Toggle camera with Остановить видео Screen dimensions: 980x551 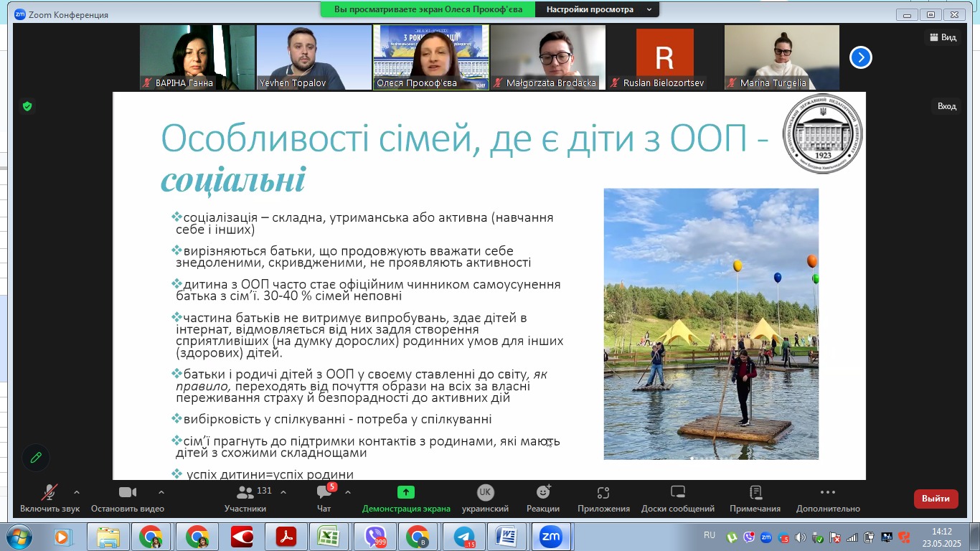[128, 493]
